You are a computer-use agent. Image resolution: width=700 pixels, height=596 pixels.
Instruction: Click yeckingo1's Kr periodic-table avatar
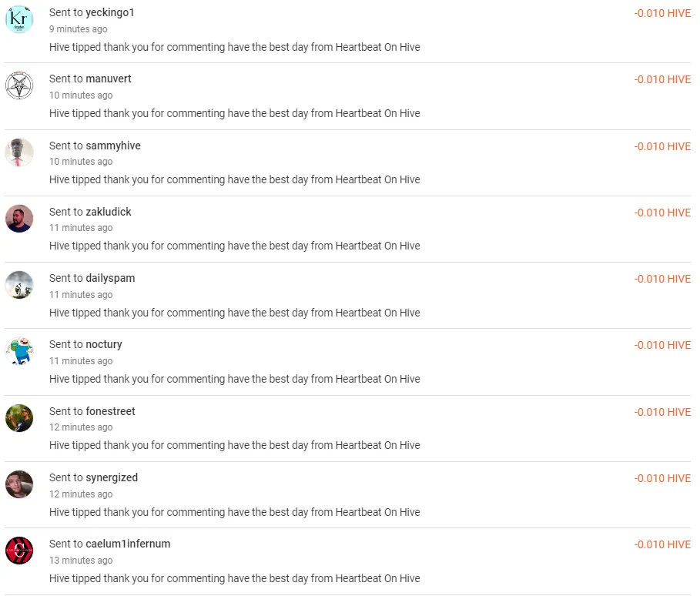pos(18,20)
